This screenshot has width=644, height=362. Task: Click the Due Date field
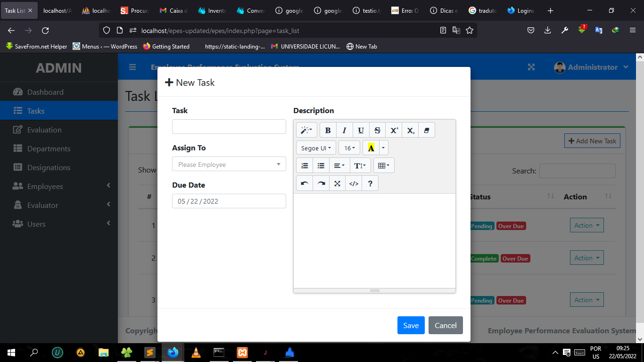click(229, 201)
